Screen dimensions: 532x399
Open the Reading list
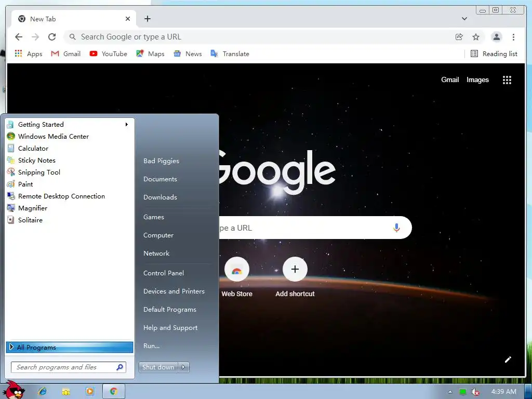tap(494, 54)
